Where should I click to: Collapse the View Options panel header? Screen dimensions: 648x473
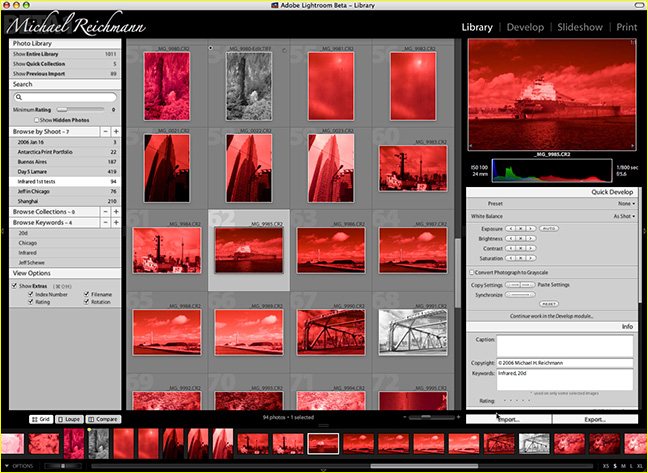click(x=65, y=273)
